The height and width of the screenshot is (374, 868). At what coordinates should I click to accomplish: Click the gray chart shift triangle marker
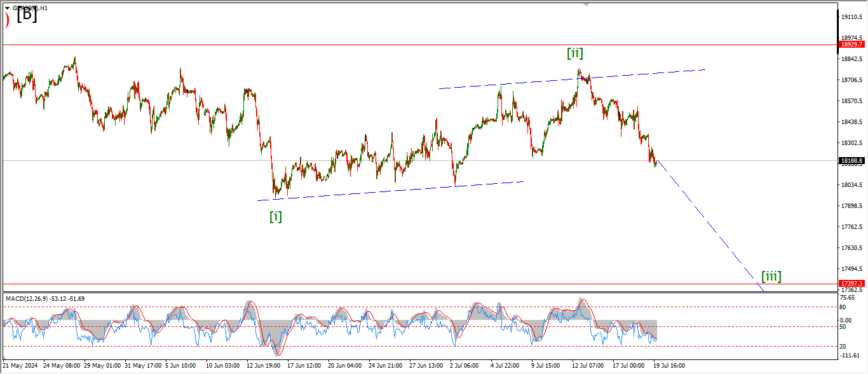click(587, 4)
